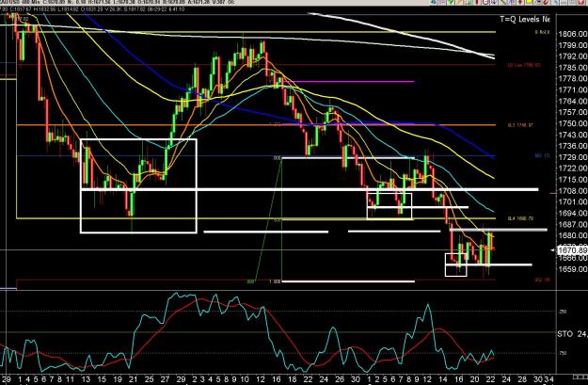The height and width of the screenshot is (385, 588).
Task: Click date label 19 on time axis
Action: 118,379
